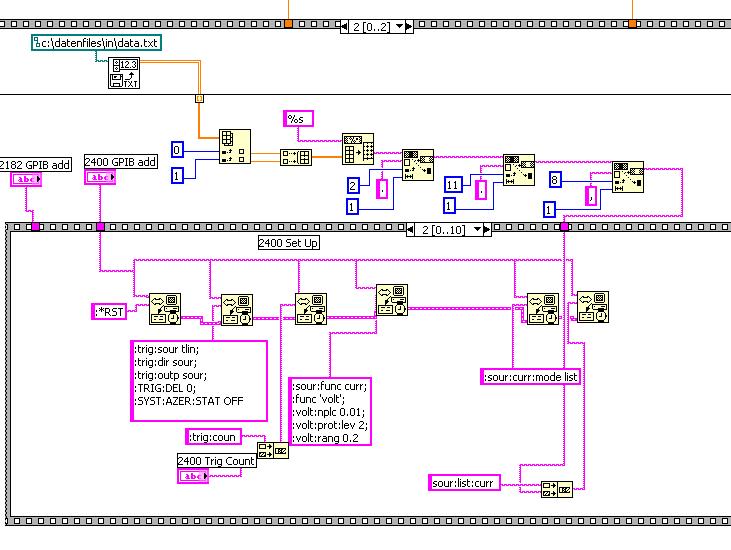This screenshot has width=731, height=550.
Task: Select the Index Array node
Action: pyautogui.click(x=235, y=146)
